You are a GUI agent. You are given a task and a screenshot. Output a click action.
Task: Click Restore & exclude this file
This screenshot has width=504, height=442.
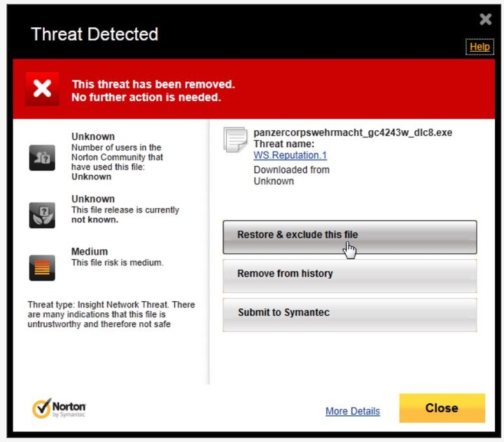point(350,237)
